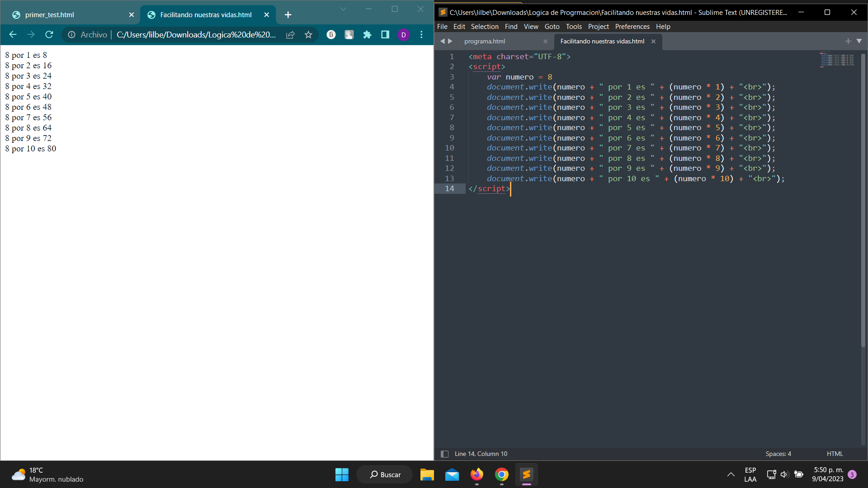Click the text '8 por 10 es 80'
868x488 pixels.
click(31, 149)
